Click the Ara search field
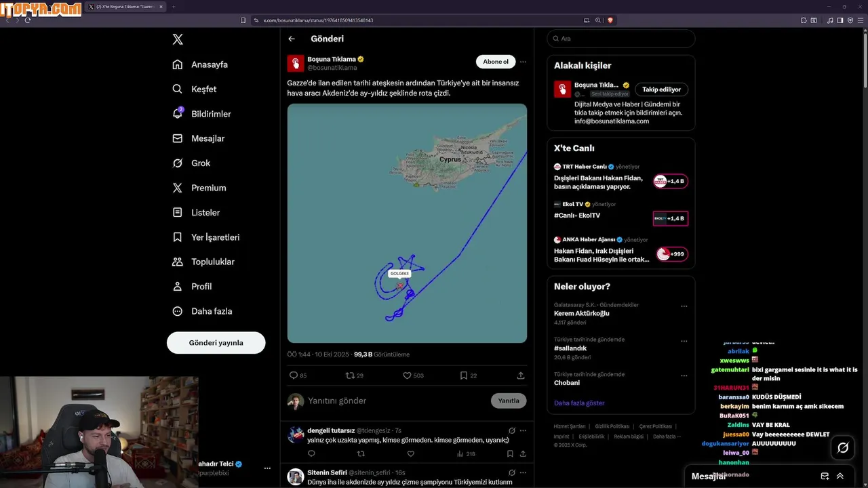The width and height of the screenshot is (868, 488). tap(620, 39)
